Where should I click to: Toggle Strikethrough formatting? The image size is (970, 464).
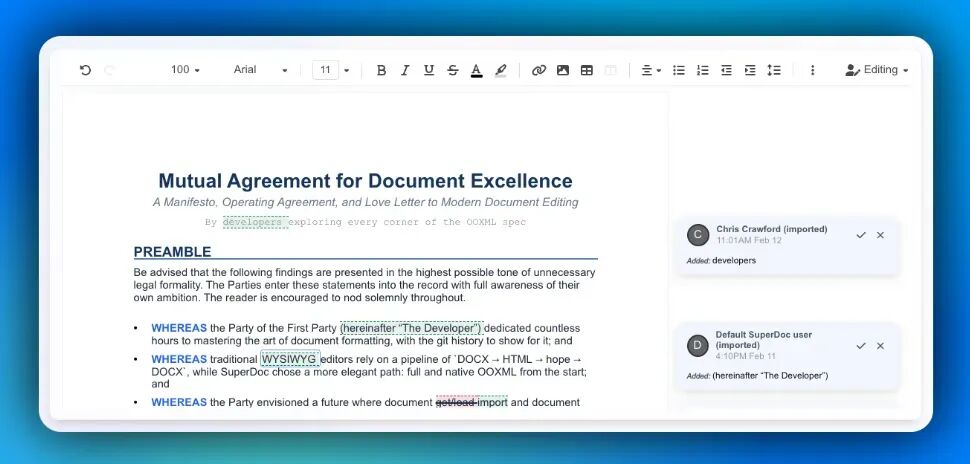[x=453, y=70]
